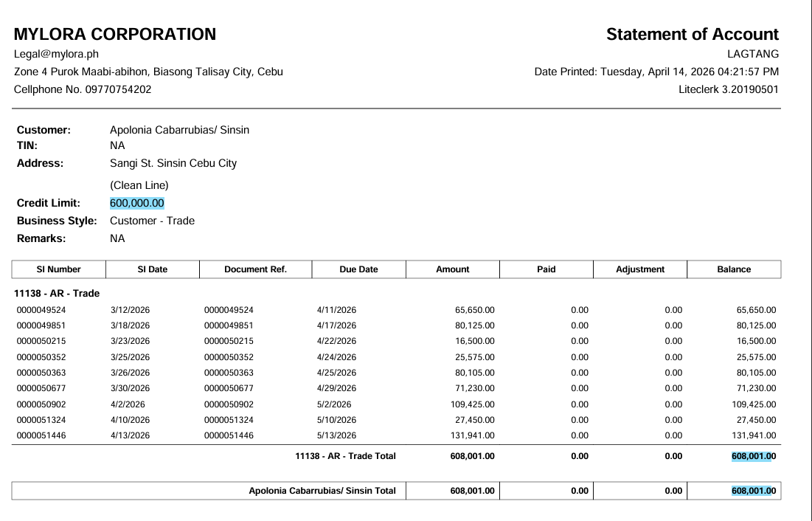Image resolution: width=812 pixels, height=521 pixels.
Task: Click the MYLORA CORPORATION heading
Action: coord(115,34)
